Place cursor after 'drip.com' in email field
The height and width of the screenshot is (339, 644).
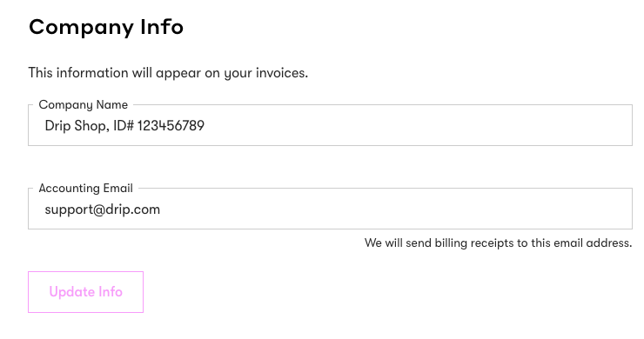(x=161, y=209)
